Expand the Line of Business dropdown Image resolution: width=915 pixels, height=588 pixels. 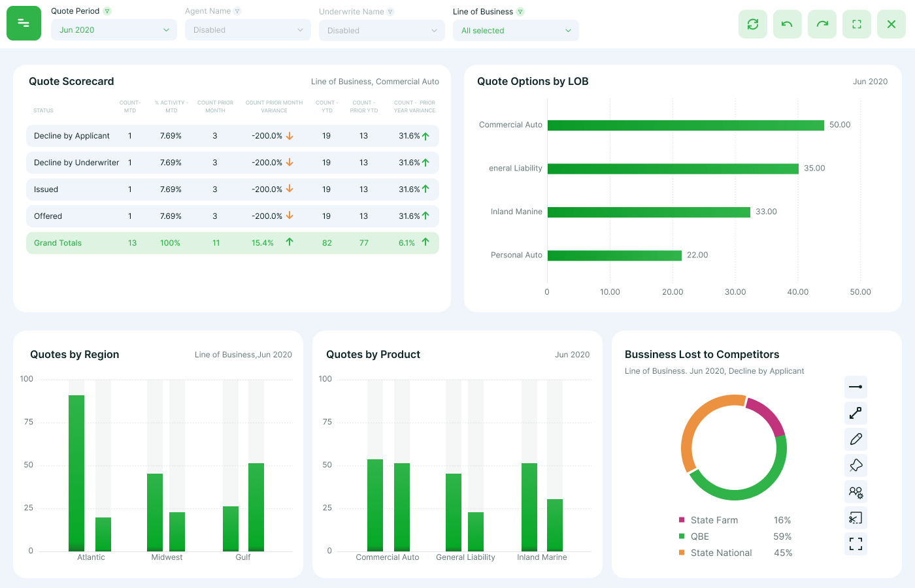click(516, 31)
